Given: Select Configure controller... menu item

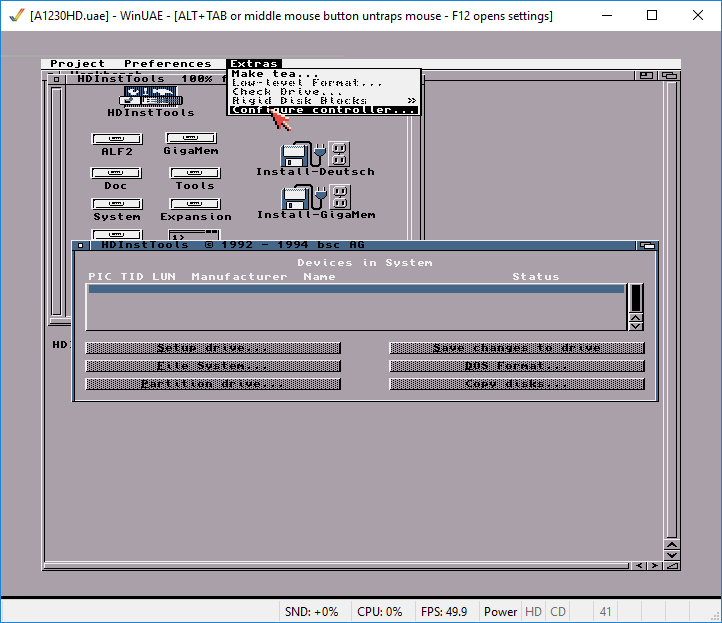Looking at the screenshot, I should pos(323,110).
